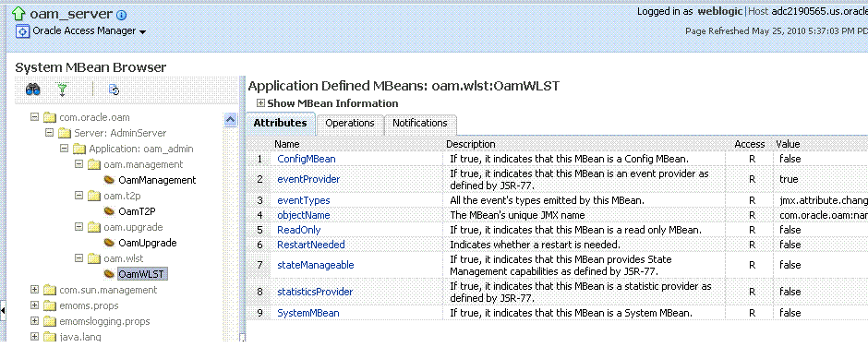
Task: Click 'The MBean's unique JMX name' description
Action: 517,215
